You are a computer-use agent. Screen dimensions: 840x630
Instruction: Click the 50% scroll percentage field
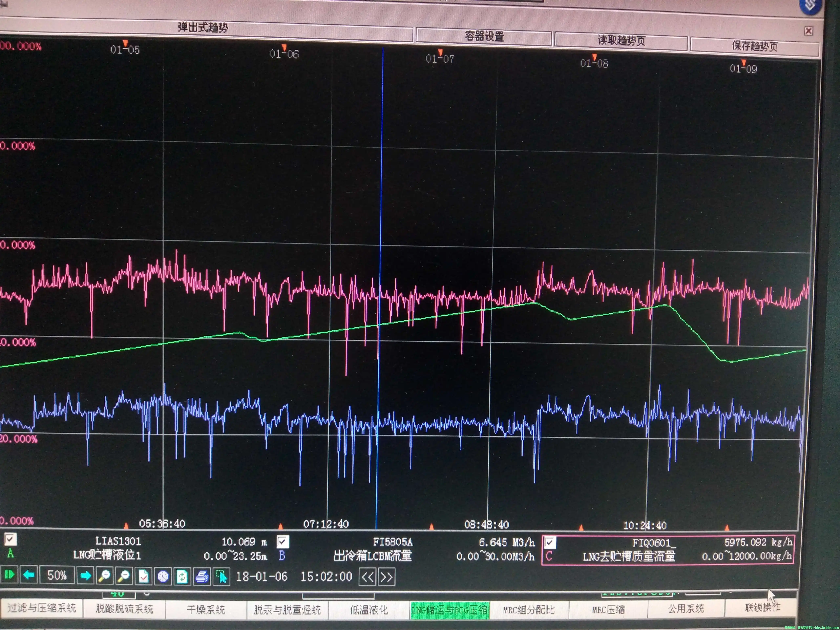[57, 575]
